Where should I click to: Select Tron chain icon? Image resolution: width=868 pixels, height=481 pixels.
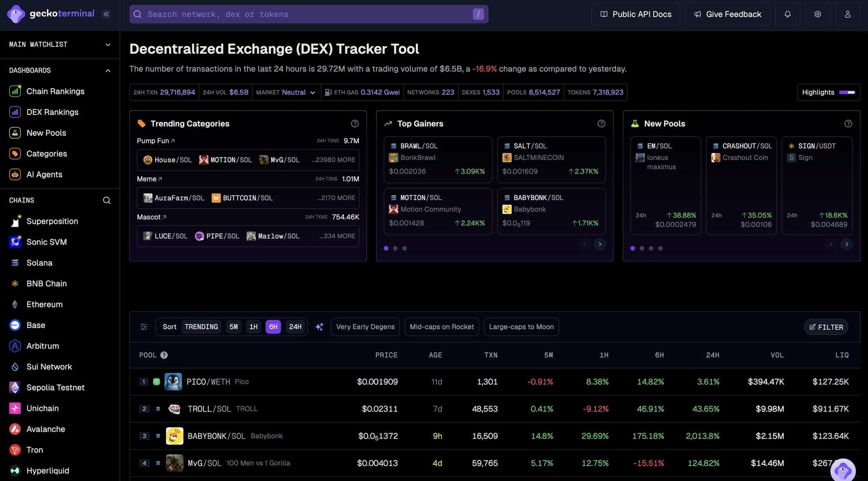point(15,450)
